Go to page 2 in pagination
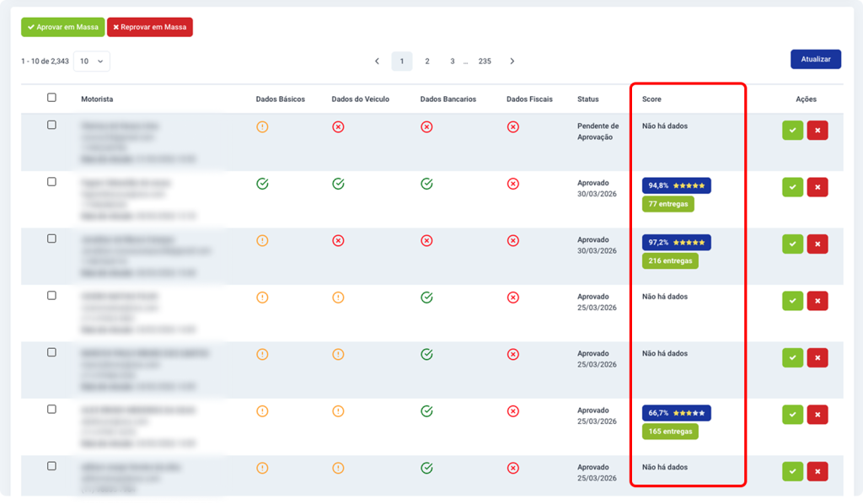 [427, 62]
